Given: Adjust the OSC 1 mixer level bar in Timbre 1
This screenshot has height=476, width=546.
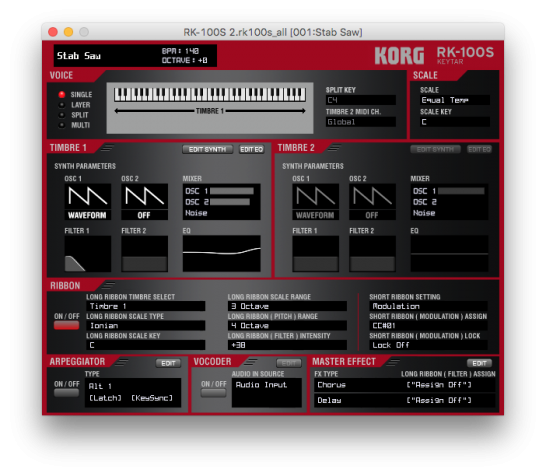Looking at the screenshot, I should pyautogui.click(x=232, y=191).
